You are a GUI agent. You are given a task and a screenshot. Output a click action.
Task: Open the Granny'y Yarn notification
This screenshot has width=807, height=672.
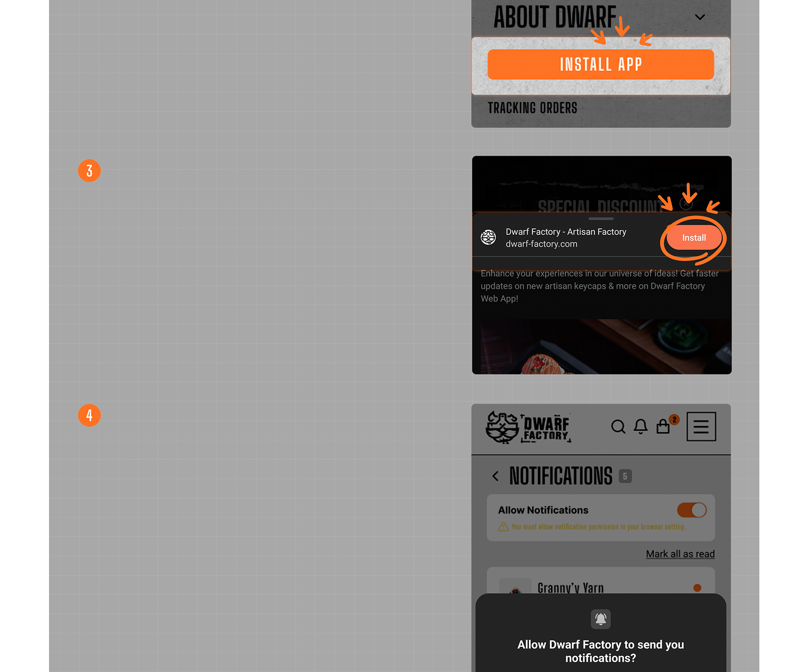(x=571, y=588)
